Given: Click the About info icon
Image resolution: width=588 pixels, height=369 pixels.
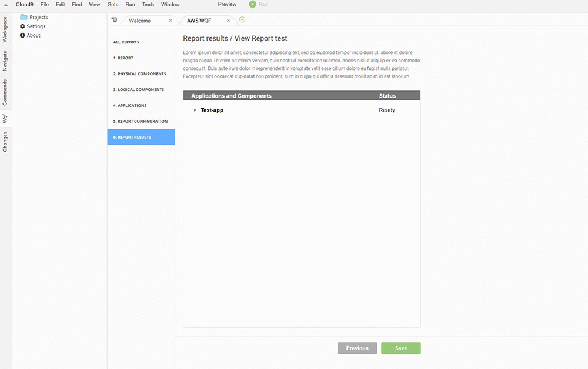Looking at the screenshot, I should (22, 35).
